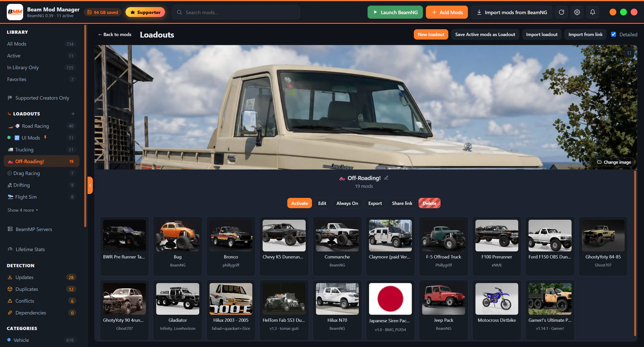Click the Supported Creators Only flag icon
Viewport: 644px width, 347px height.
click(x=10, y=98)
